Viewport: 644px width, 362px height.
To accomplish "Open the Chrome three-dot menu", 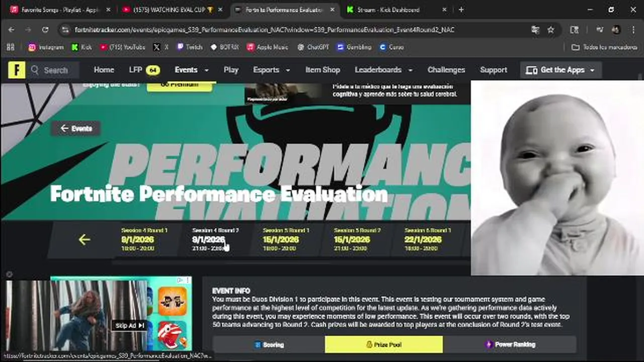I will coord(633,30).
